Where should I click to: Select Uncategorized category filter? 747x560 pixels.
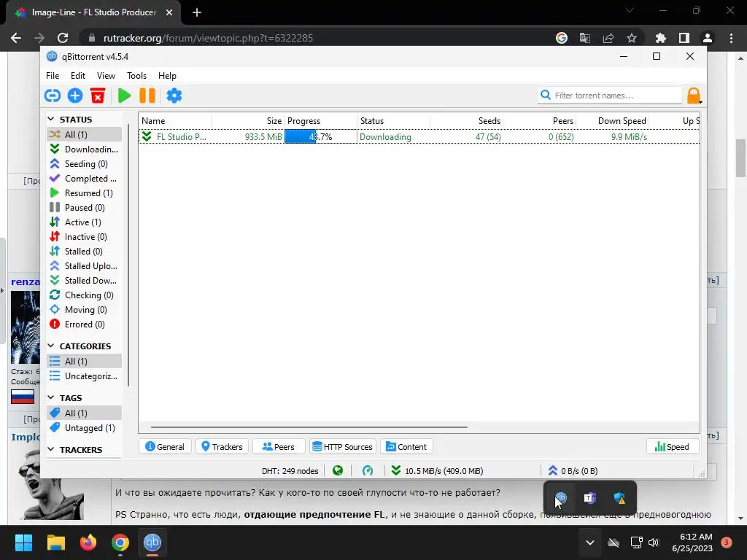coord(84,376)
